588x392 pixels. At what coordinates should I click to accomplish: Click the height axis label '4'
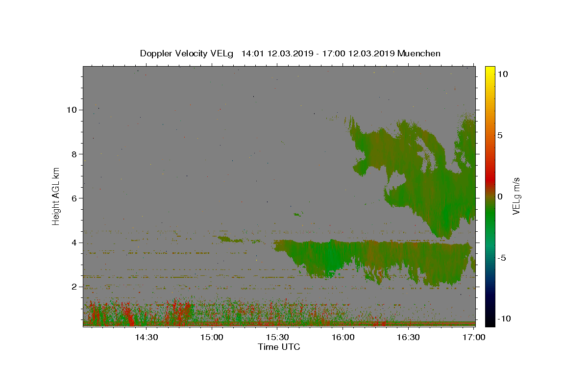click(74, 243)
